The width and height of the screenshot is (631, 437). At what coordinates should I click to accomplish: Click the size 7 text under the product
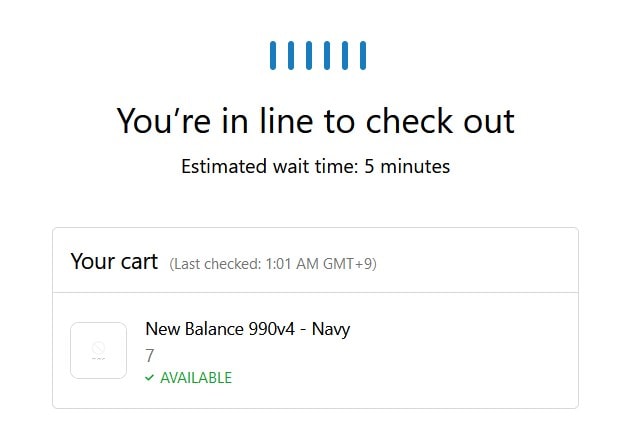(x=150, y=355)
